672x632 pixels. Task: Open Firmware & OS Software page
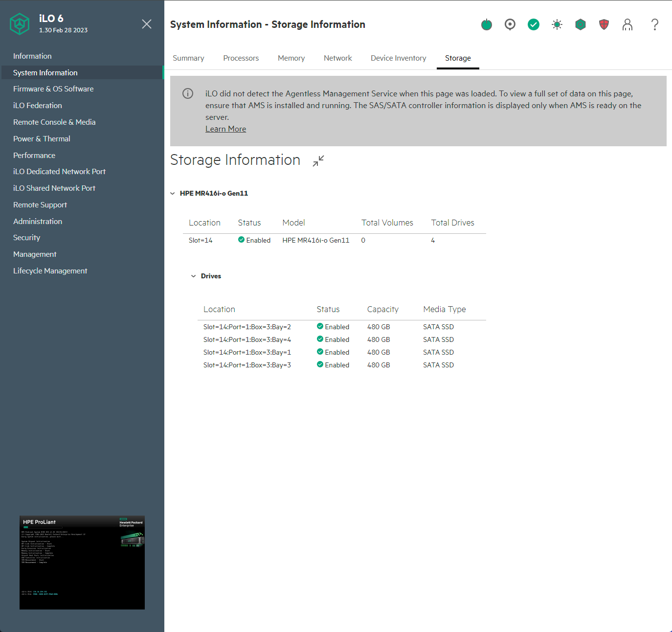click(53, 89)
